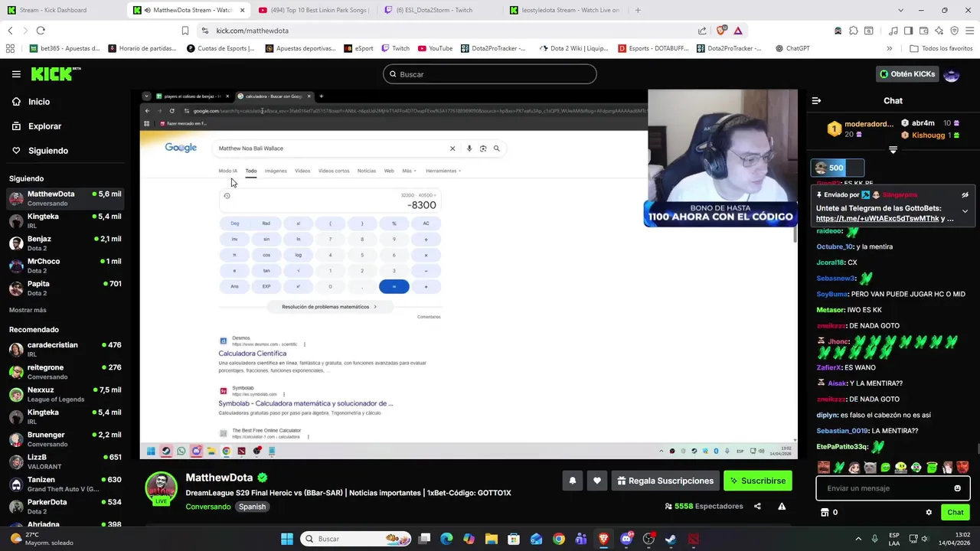Open Brave VPN shield icon
This screenshot has height=551, width=980.
(x=954, y=31)
